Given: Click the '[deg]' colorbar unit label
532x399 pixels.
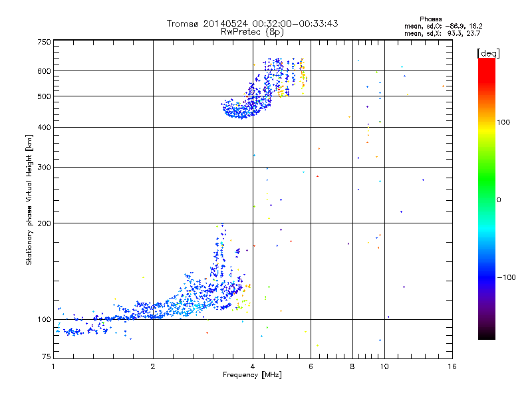Looking at the screenshot, I should click(488, 53).
